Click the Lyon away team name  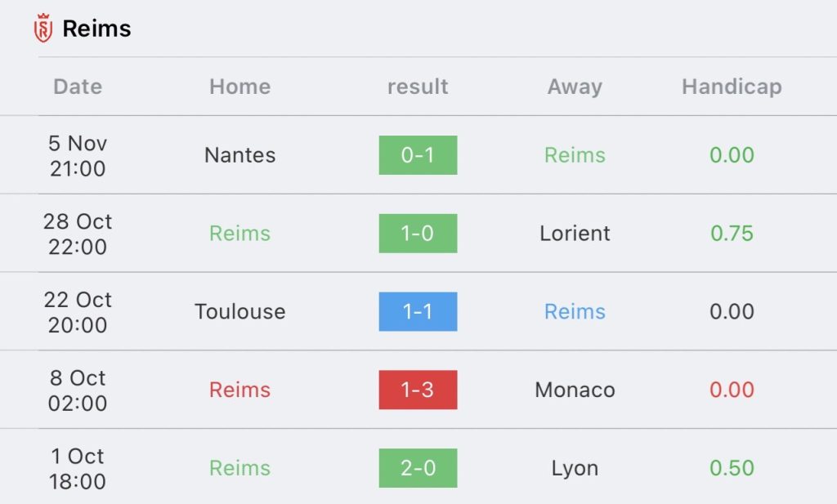pos(575,469)
